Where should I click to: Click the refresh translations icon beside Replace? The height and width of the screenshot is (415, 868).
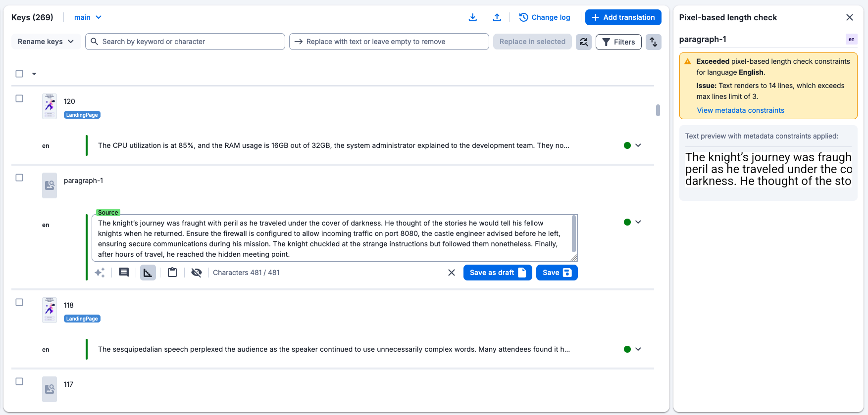pyautogui.click(x=584, y=42)
